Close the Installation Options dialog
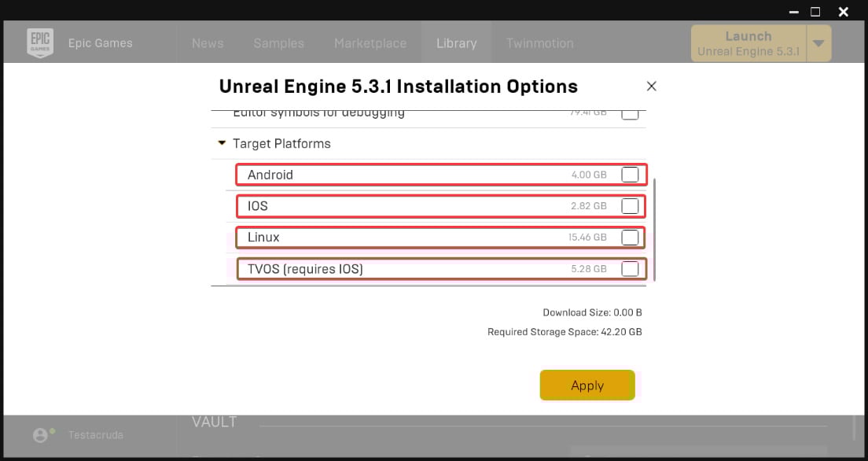Viewport: 868px width, 461px height. click(x=652, y=86)
